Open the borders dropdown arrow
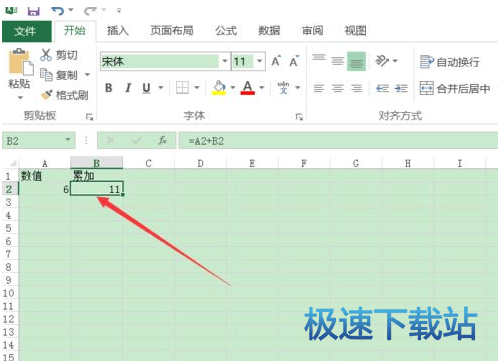The image size is (498, 361). tap(197, 88)
